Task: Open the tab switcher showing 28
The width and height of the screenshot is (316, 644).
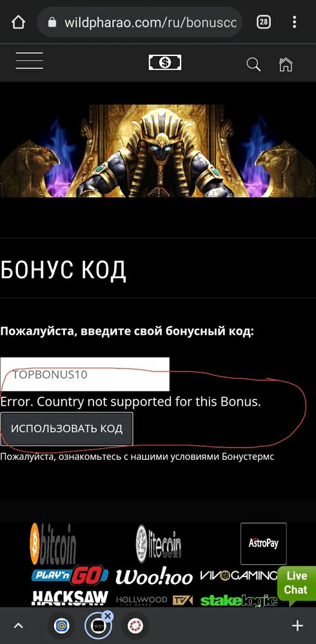Action: 264,22
